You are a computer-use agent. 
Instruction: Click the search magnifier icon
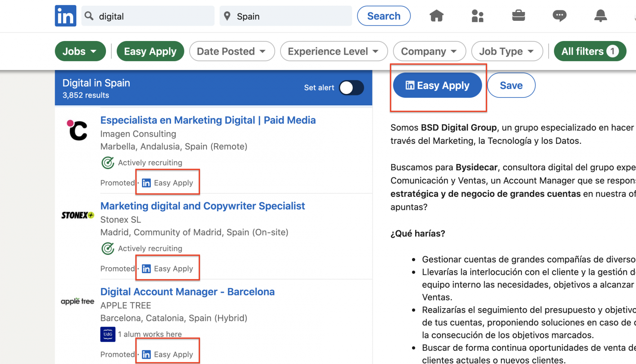89,16
